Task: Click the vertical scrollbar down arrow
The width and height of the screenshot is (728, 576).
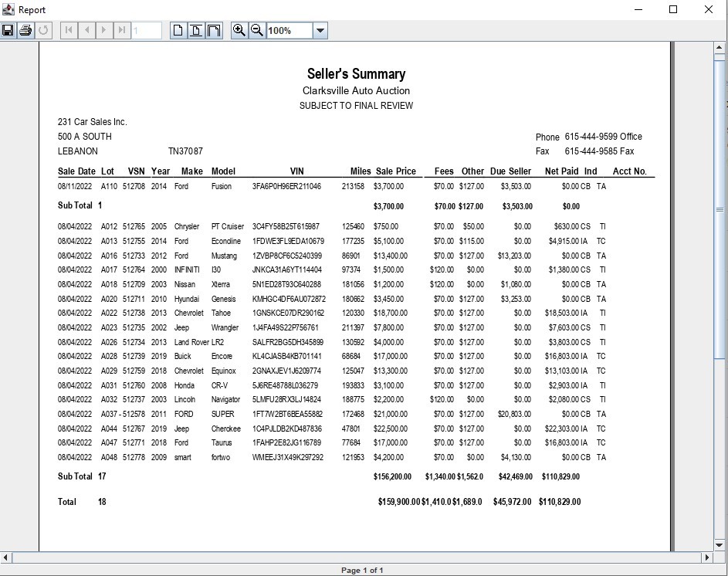Action: pos(720,545)
